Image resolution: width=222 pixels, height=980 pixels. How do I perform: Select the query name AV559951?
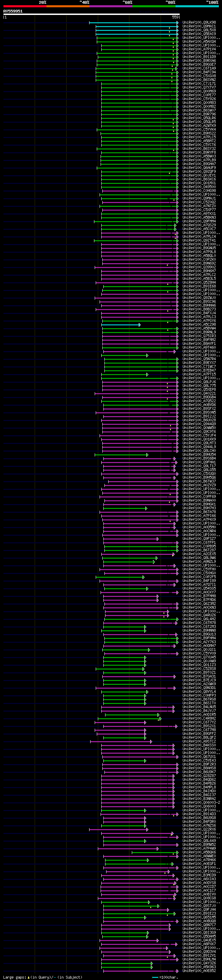(x=13, y=11)
